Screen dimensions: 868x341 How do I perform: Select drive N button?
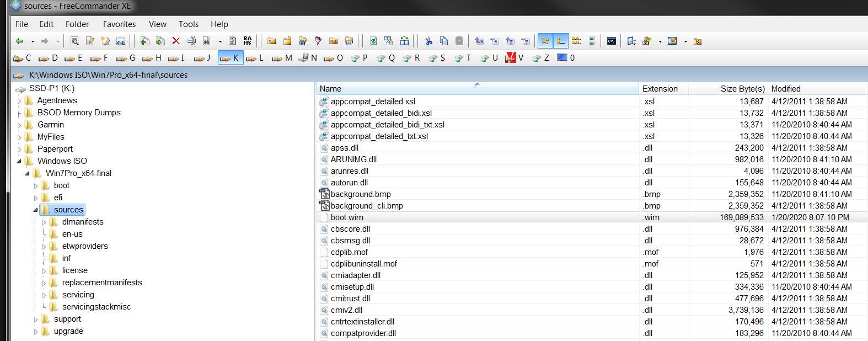pyautogui.click(x=307, y=58)
